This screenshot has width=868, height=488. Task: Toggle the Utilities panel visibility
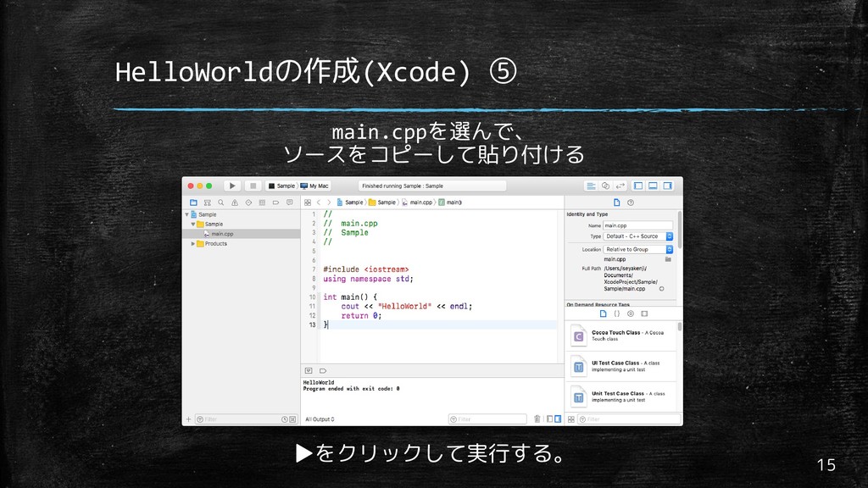pyautogui.click(x=668, y=186)
